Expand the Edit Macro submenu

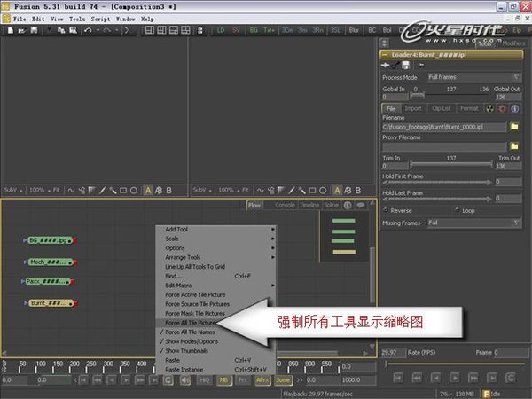pos(215,286)
